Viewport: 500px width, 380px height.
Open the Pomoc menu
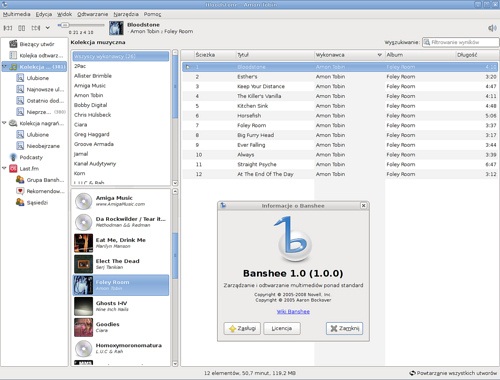(x=152, y=14)
